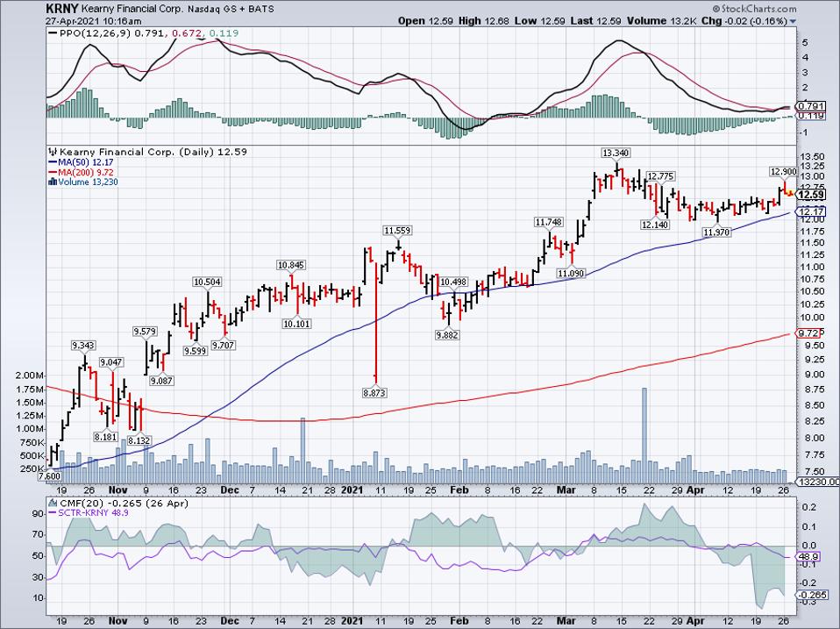Click the Kearny Financial Corp. (Daily) legend title

tap(136, 152)
